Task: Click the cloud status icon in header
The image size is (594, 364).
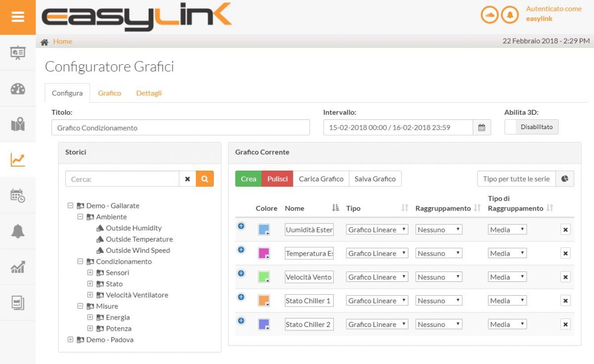Action: click(x=489, y=14)
